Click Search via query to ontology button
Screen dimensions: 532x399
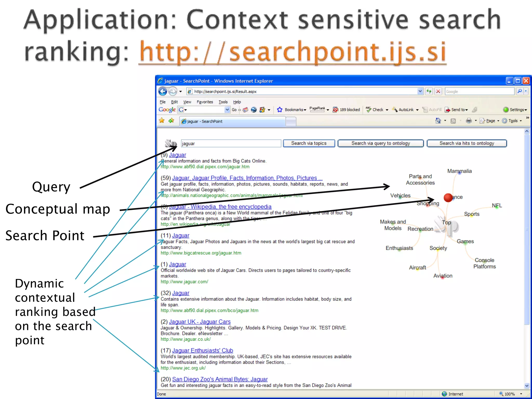381,143
